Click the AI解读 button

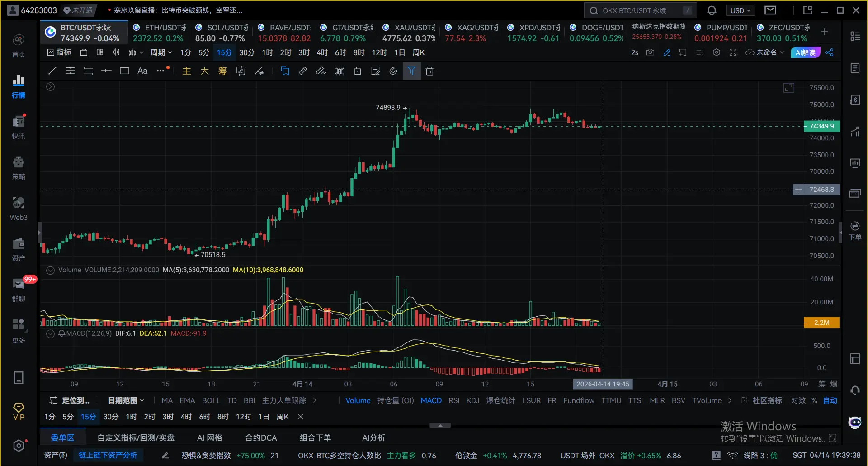pos(806,52)
